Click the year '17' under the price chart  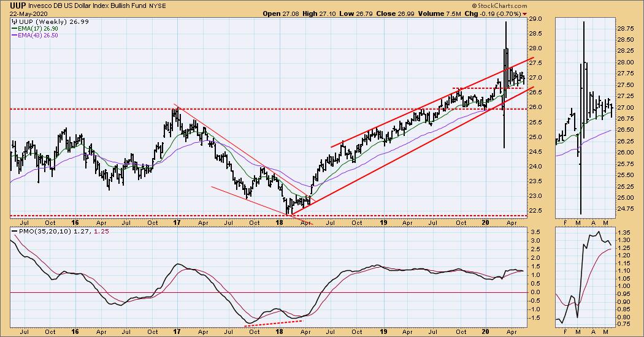[177, 222]
